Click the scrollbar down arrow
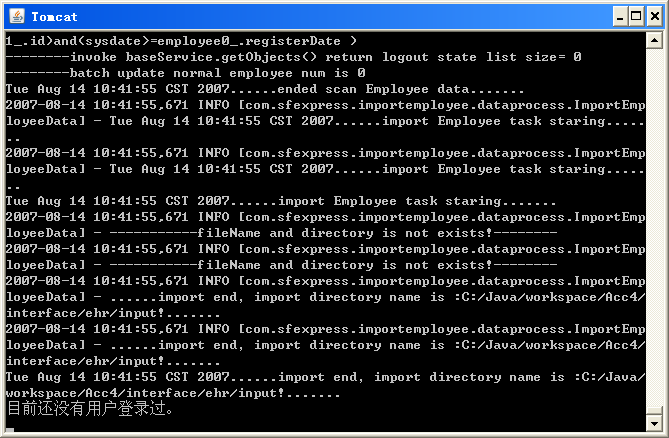Viewport: 669px width, 438px height. tap(654, 424)
